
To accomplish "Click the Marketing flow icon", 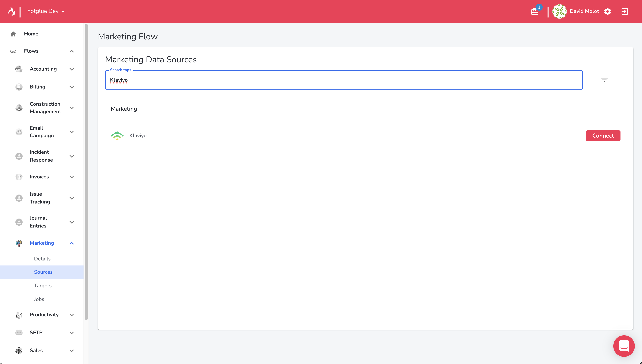I will (x=19, y=243).
